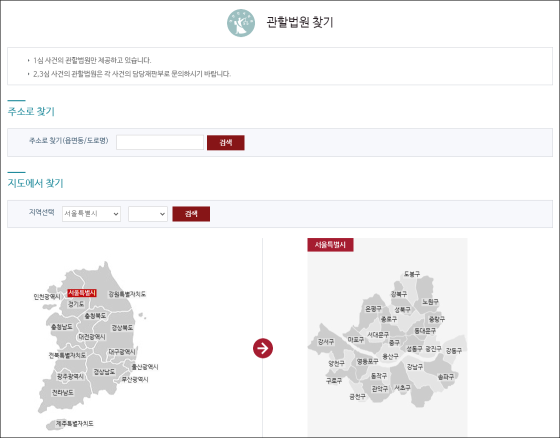Choose 서대문구 on the Seoul map
Viewport: 560px width, 442px height.
(378, 335)
